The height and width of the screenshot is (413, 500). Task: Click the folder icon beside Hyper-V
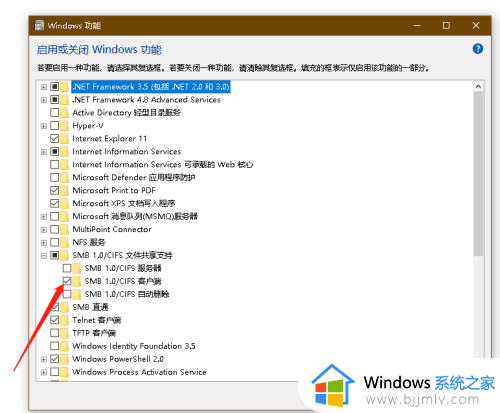click(65, 126)
